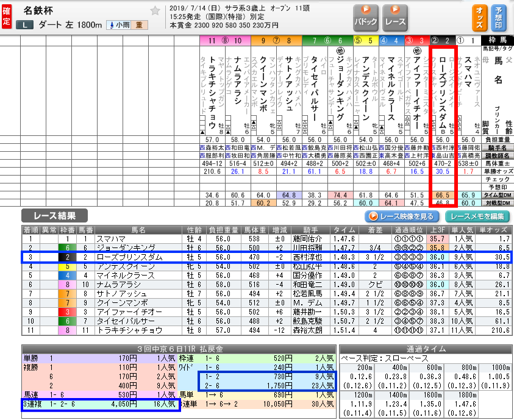This screenshot has height=420, width=514.
Task: Click horse name ジョーダンキング in entry column
Action: (340, 88)
